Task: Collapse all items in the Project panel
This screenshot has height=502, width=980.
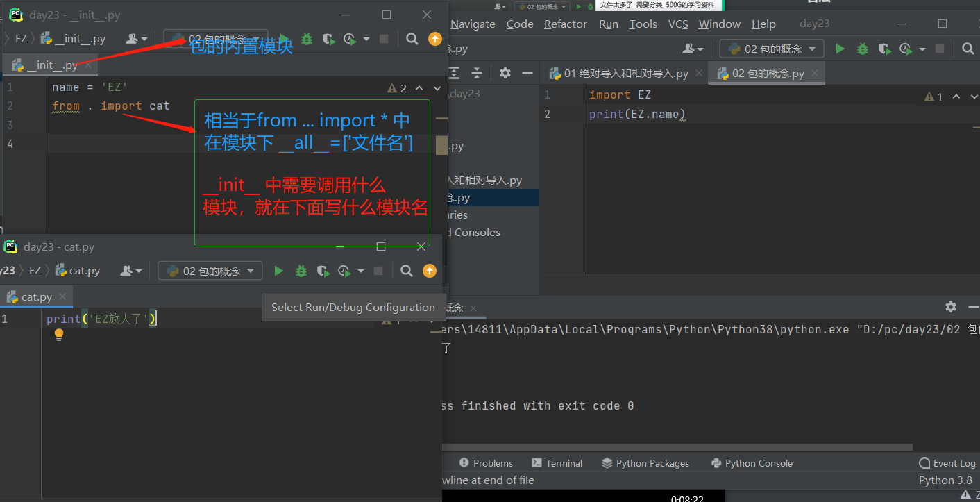Action: click(x=477, y=73)
